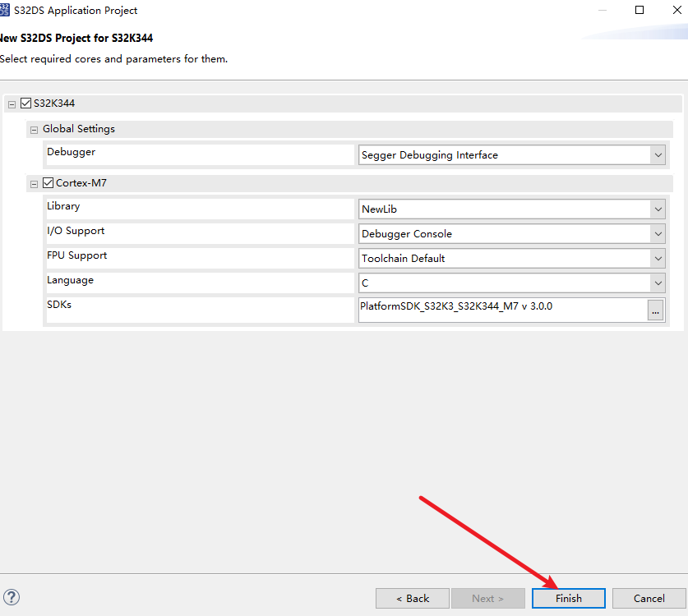Click the Back button
The width and height of the screenshot is (688, 616).
click(x=413, y=599)
